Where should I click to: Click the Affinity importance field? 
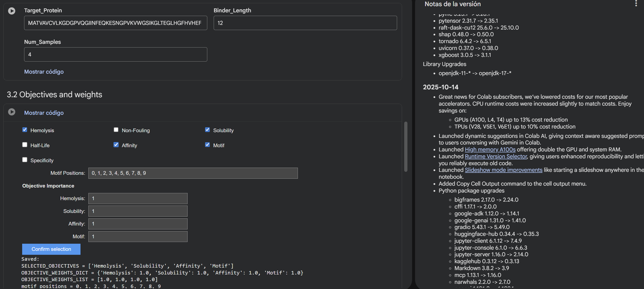tap(138, 224)
